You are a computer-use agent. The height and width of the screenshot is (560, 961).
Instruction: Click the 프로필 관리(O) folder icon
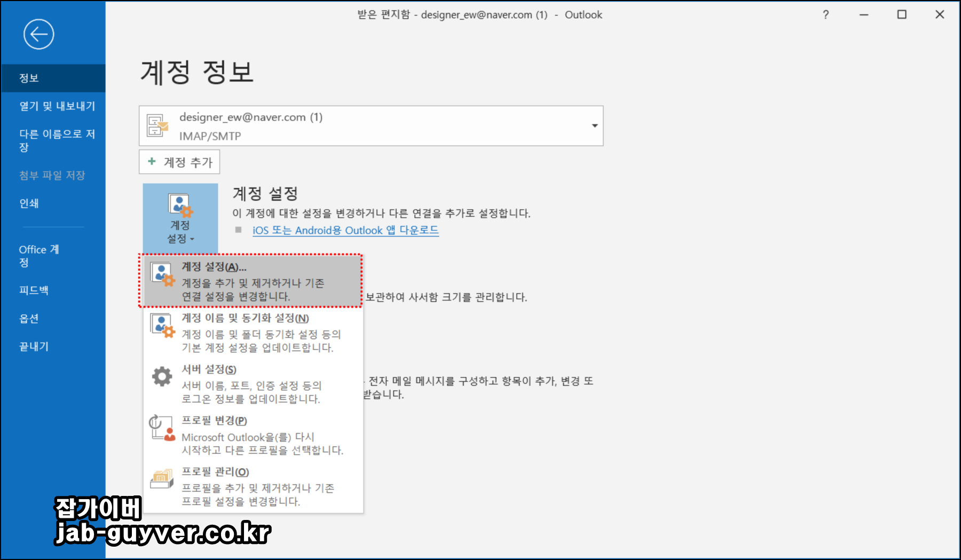pos(162,478)
